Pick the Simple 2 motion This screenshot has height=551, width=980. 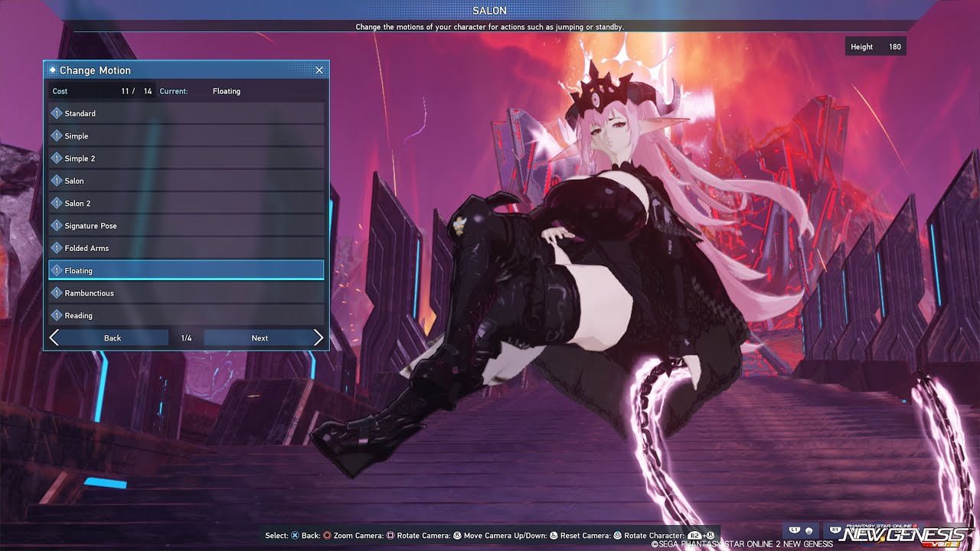coord(186,158)
